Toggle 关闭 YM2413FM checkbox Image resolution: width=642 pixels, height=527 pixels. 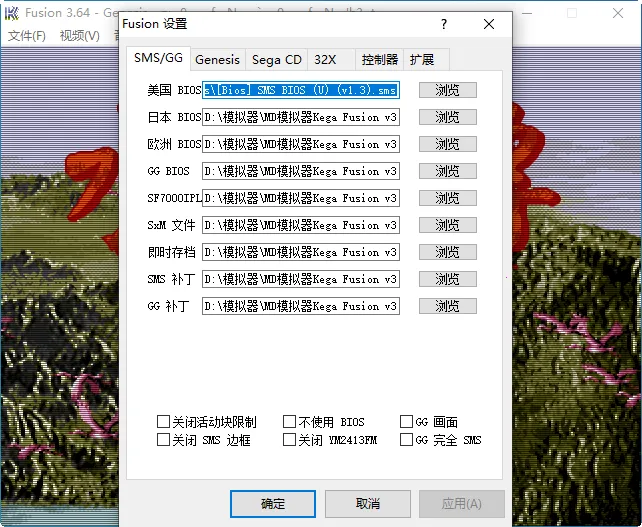[290, 440]
